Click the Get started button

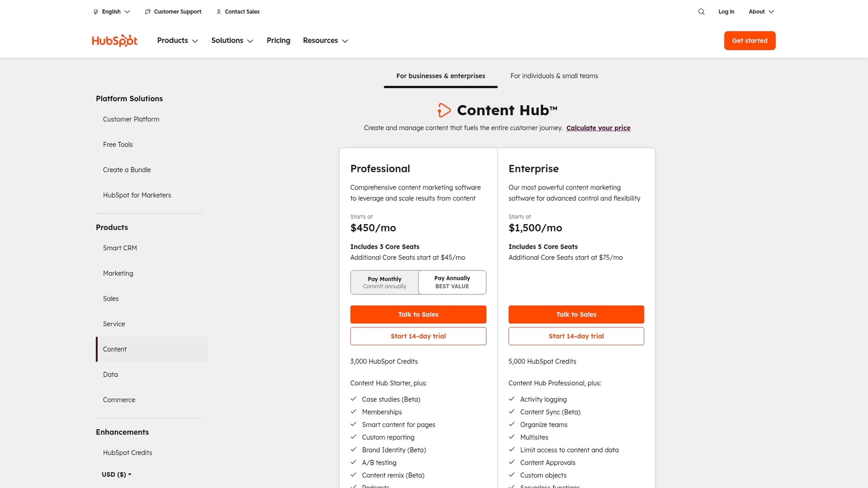[x=749, y=40]
